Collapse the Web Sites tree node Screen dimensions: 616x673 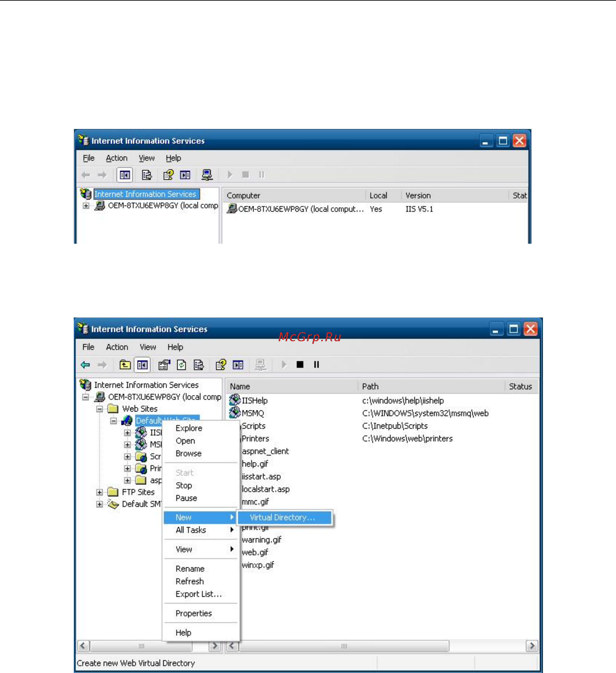[99, 409]
